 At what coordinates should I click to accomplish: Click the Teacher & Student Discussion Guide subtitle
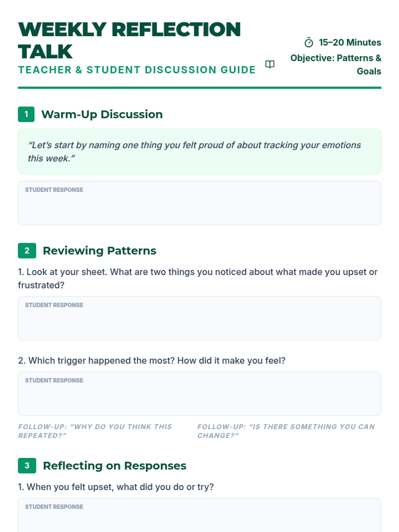pyautogui.click(x=137, y=70)
